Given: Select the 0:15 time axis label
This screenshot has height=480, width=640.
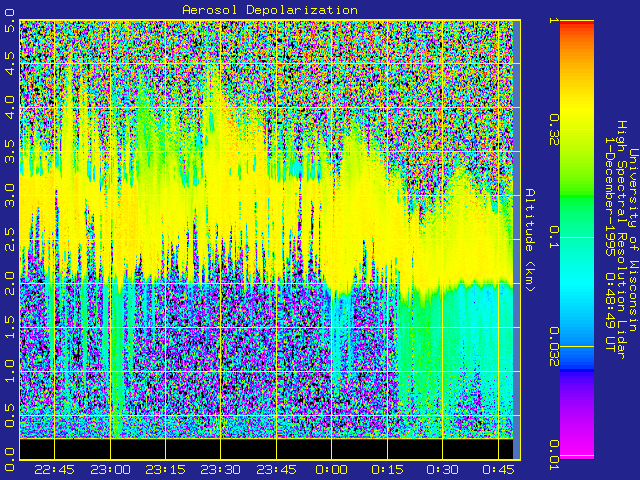Looking at the screenshot, I should coord(387,470).
